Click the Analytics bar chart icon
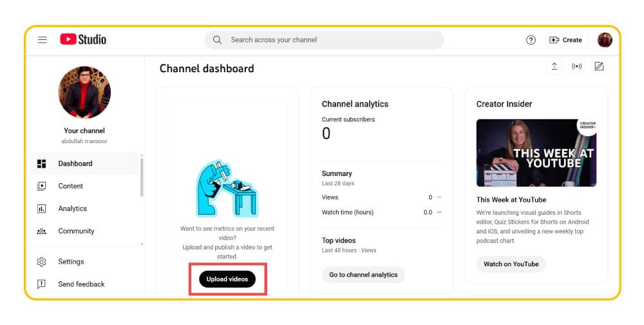 coord(41,208)
